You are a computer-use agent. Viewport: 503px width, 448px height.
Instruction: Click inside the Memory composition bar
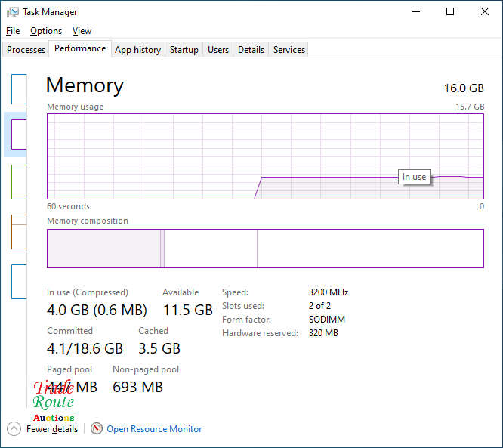pyautogui.click(x=265, y=249)
